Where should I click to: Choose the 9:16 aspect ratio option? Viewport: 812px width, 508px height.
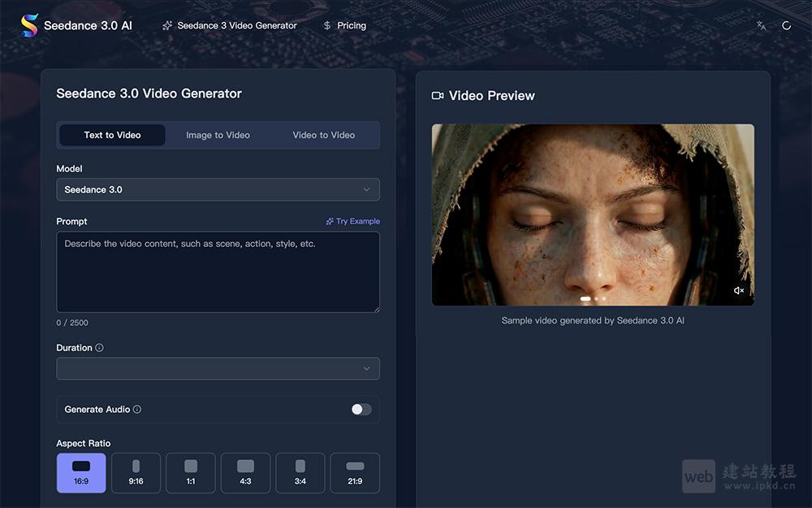point(136,472)
